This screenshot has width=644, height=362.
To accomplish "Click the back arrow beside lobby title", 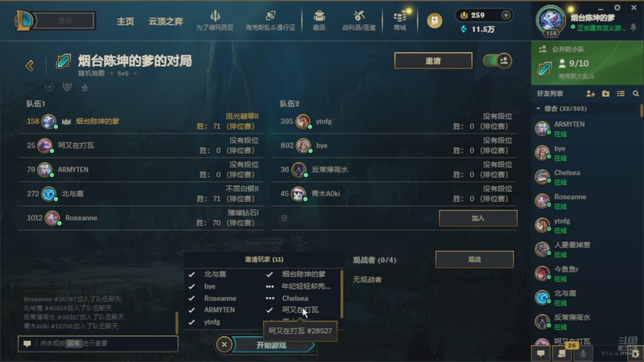I will pyautogui.click(x=30, y=65).
